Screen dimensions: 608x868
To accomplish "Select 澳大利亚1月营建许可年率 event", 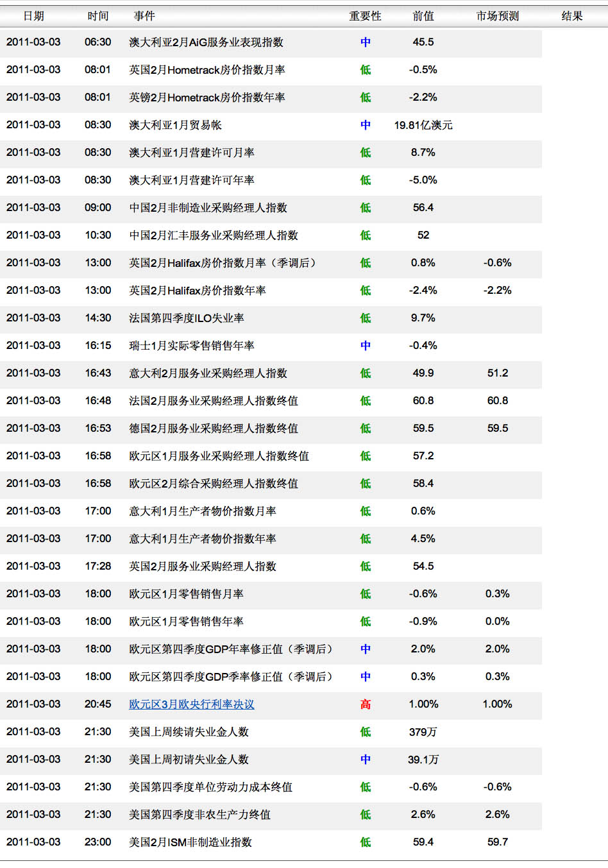I will pyautogui.click(x=192, y=180).
